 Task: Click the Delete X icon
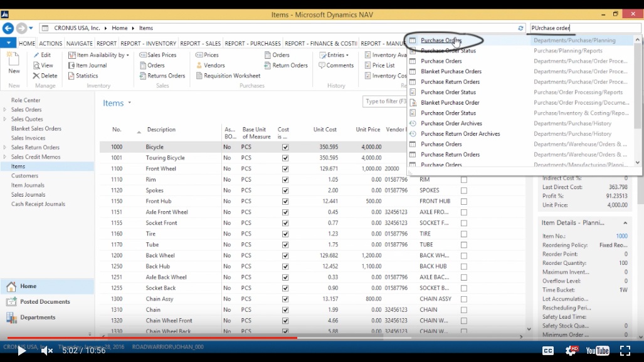click(36, 76)
